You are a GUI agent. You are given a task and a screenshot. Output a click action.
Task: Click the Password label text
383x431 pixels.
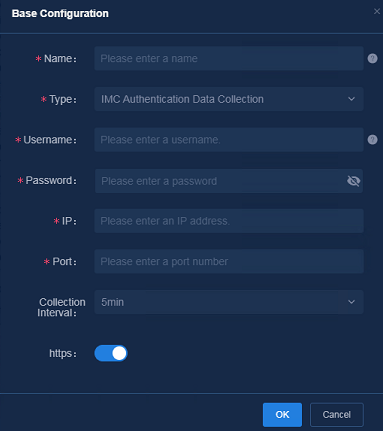pyautogui.click(x=49, y=181)
